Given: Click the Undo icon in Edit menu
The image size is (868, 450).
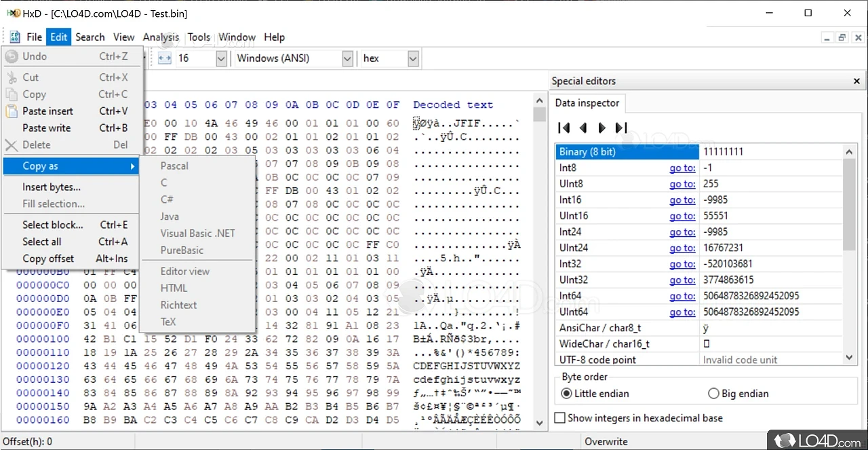Looking at the screenshot, I should (x=12, y=57).
